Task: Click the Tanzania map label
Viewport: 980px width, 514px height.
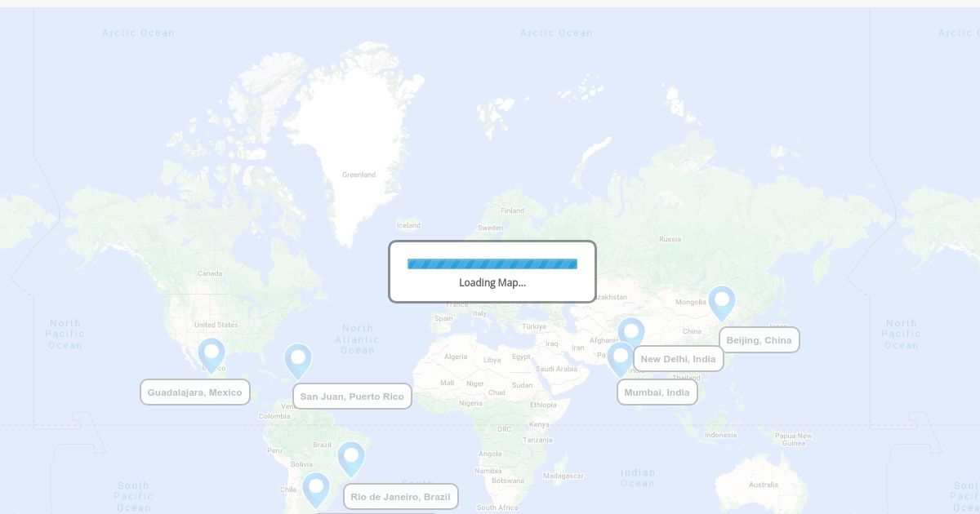Action: tap(537, 440)
